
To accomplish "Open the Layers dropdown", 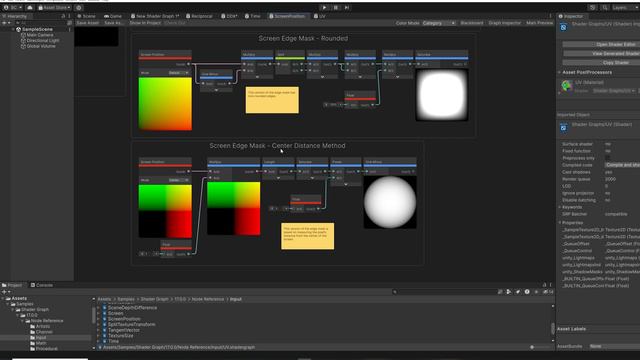I will click(624, 7).
